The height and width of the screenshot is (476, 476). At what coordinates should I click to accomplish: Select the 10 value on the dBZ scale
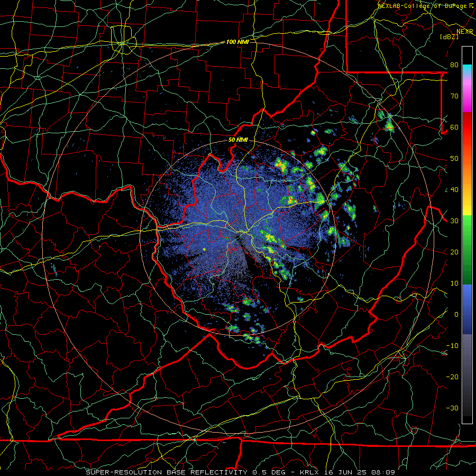[x=454, y=283]
